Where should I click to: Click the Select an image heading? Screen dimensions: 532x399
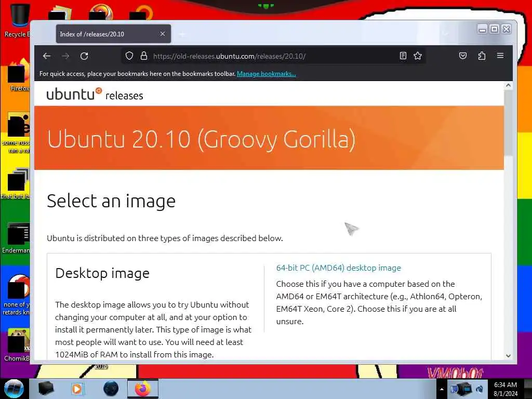[111, 201]
